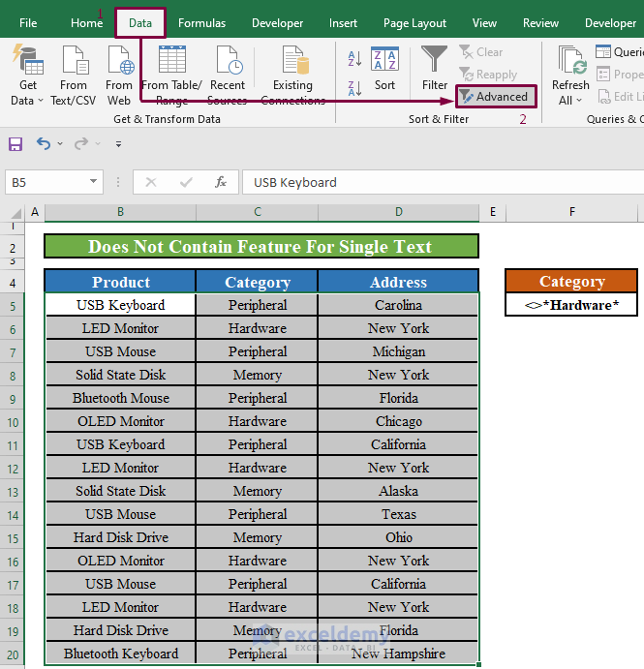644x669 pixels.
Task: Open Recent Sources
Action: (x=228, y=76)
